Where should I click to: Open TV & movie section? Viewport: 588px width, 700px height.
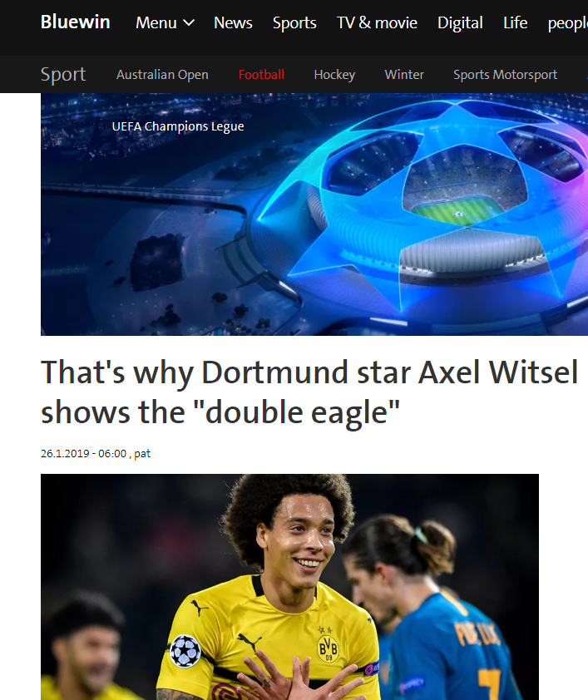pyautogui.click(x=377, y=22)
